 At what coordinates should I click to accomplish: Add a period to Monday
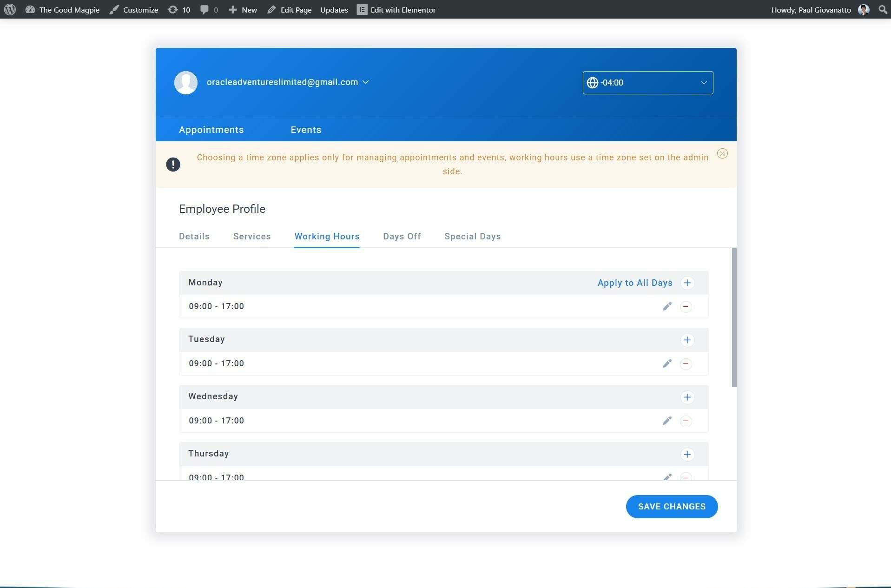pos(687,283)
